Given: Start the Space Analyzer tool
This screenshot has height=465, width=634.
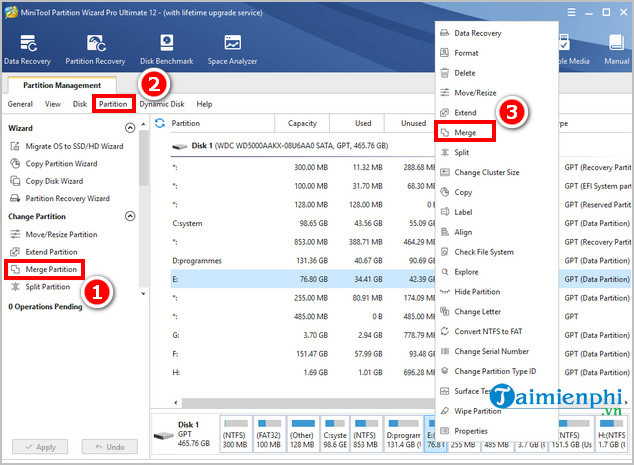Looking at the screenshot, I should 232,49.
